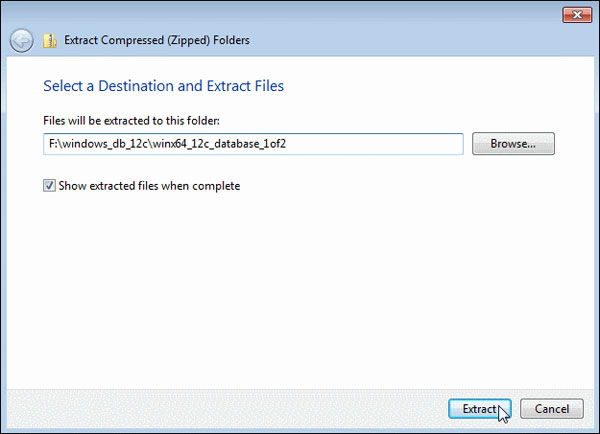The width and height of the screenshot is (600, 434).
Task: Click the back arrow button
Action: point(21,41)
